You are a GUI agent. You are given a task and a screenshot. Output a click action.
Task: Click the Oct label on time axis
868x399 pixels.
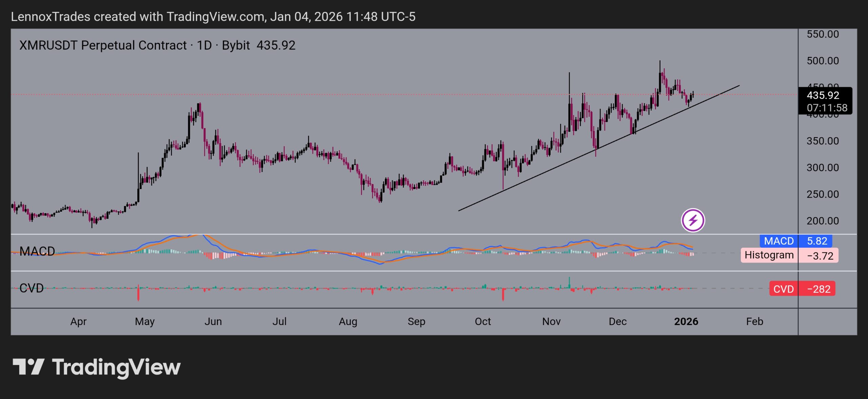point(483,322)
